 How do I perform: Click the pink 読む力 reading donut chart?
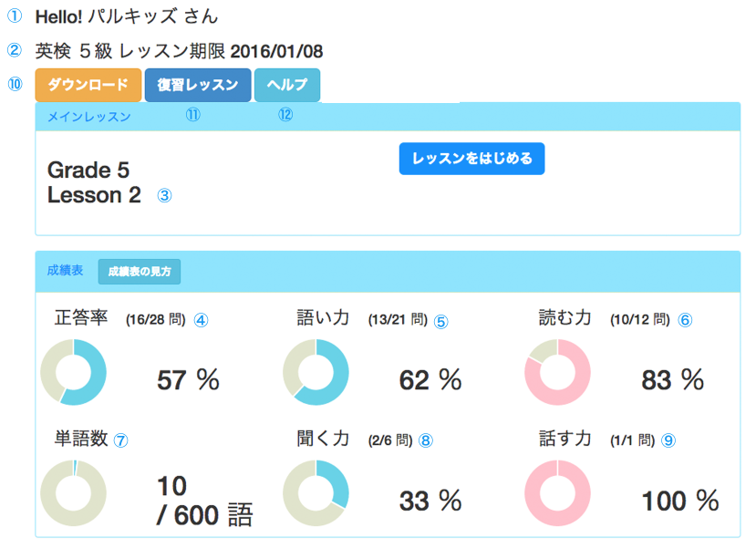tap(557, 372)
